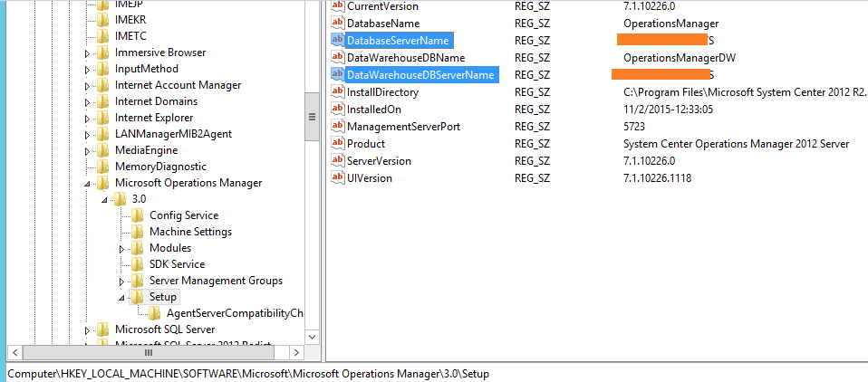Click the string icon beside ManagementServerPort
The height and width of the screenshot is (382, 868).
pos(338,126)
